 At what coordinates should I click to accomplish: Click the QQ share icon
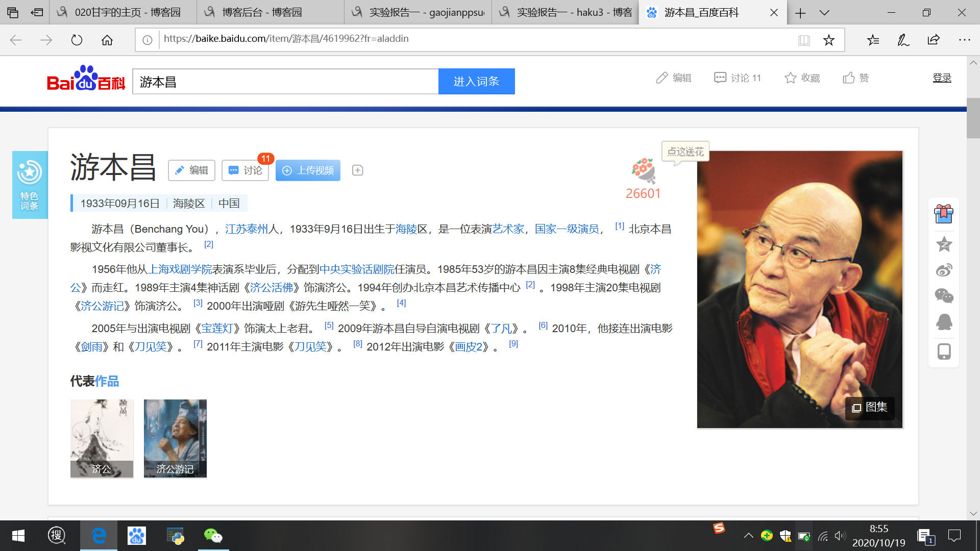point(944,322)
